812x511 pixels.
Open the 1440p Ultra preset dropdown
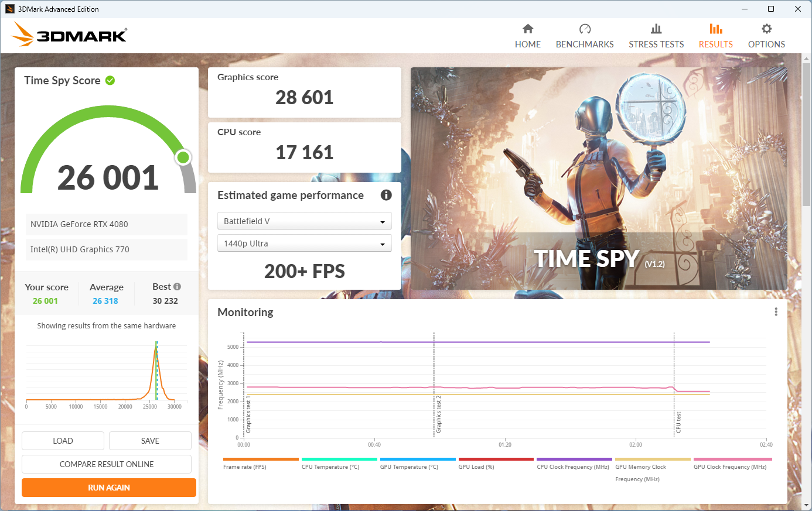pos(304,244)
